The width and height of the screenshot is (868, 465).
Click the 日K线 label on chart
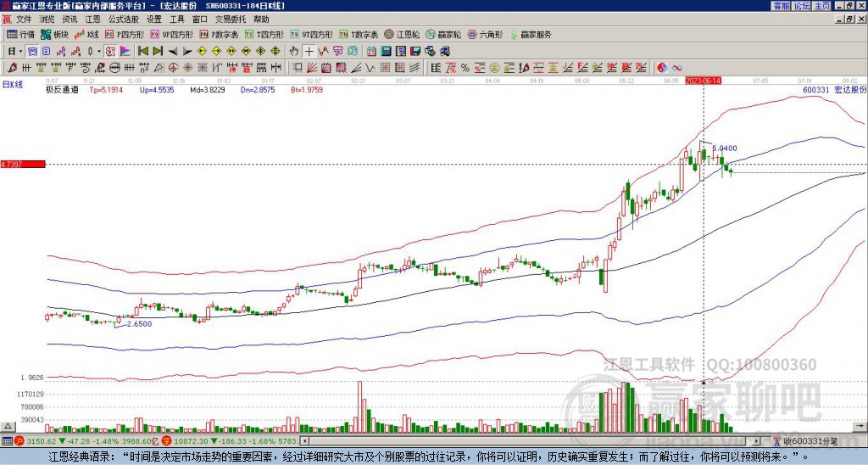pos(13,84)
